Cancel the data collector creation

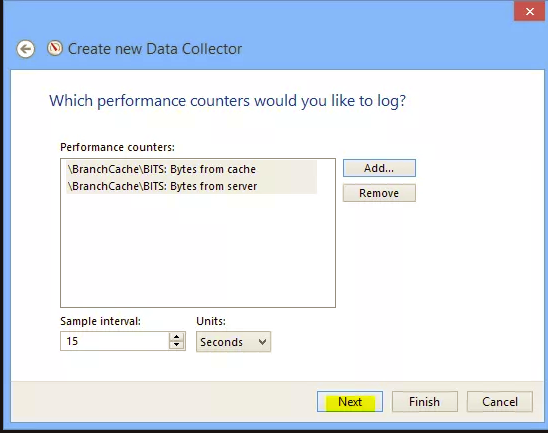pos(500,402)
